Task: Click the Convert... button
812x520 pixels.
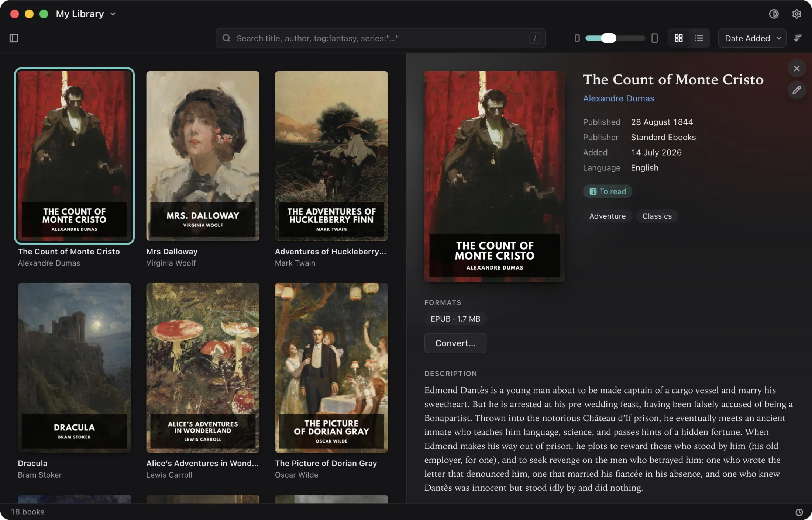Action: 455,343
